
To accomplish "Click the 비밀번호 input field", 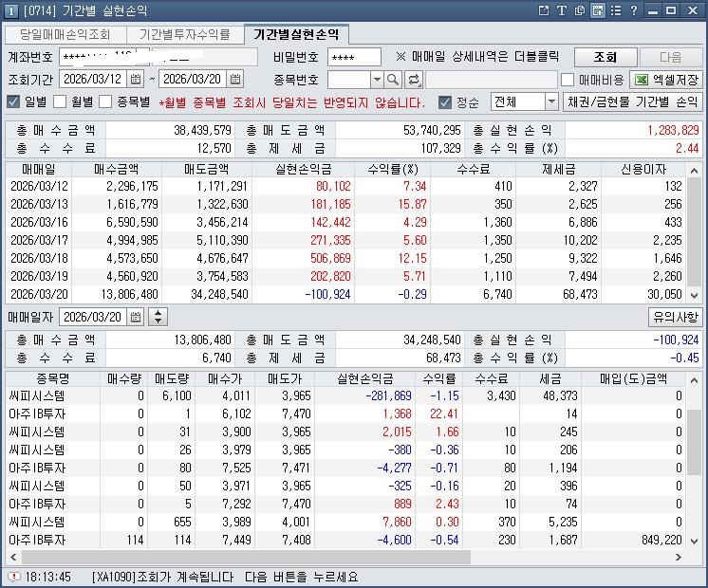I will click(354, 57).
